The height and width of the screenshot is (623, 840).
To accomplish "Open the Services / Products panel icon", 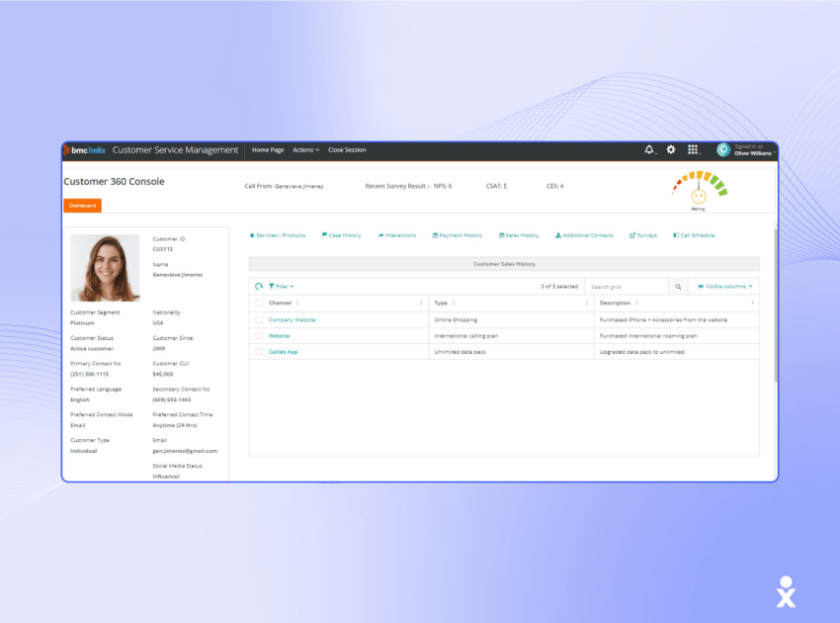I will click(253, 235).
